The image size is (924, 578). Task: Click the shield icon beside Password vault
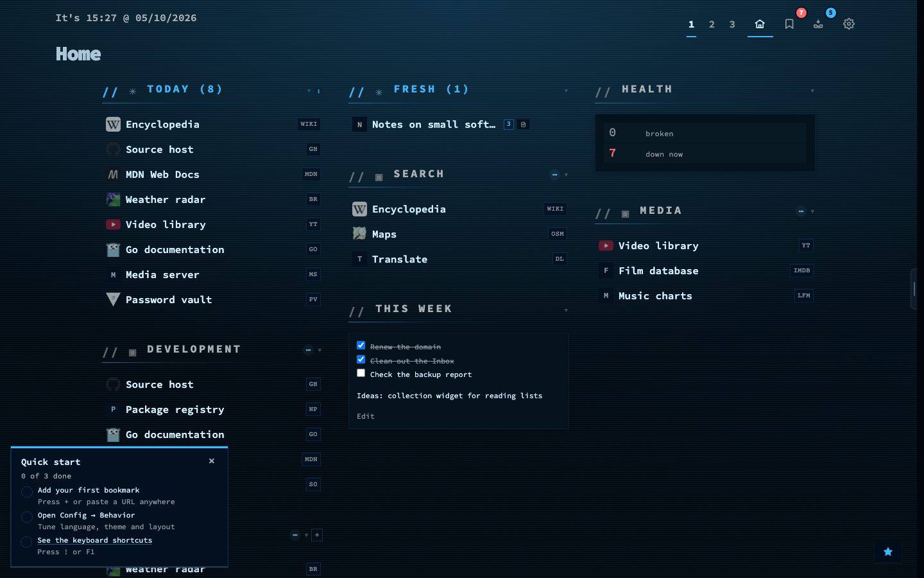coord(113,300)
